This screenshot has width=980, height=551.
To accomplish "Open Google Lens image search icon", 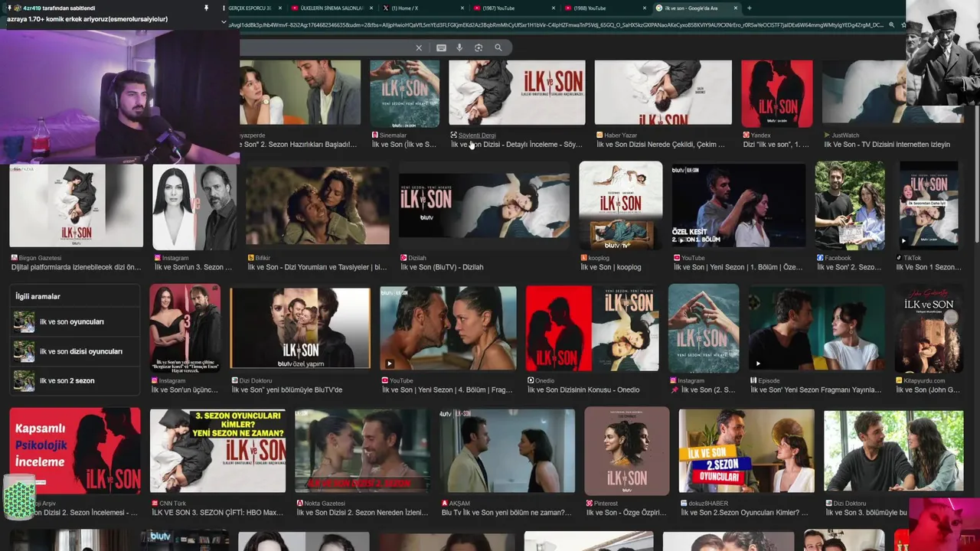I will click(479, 47).
